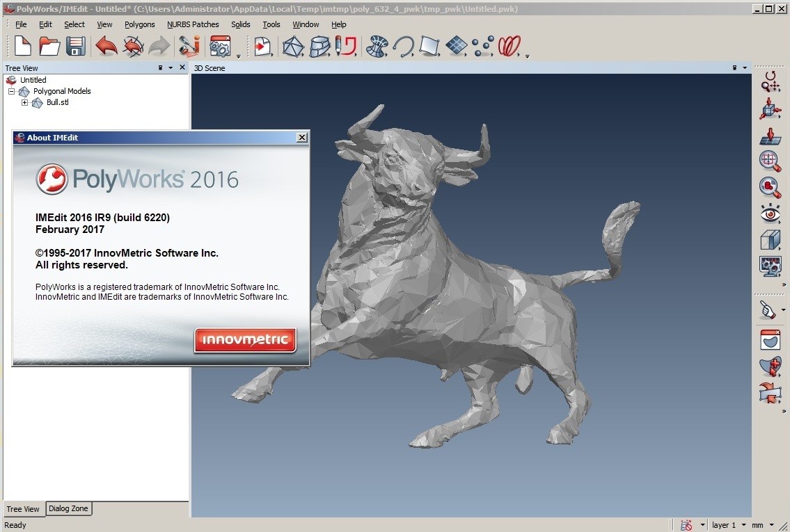This screenshot has width=790, height=532.
Task: Select the pencil sketch curve tool
Action: click(346, 46)
